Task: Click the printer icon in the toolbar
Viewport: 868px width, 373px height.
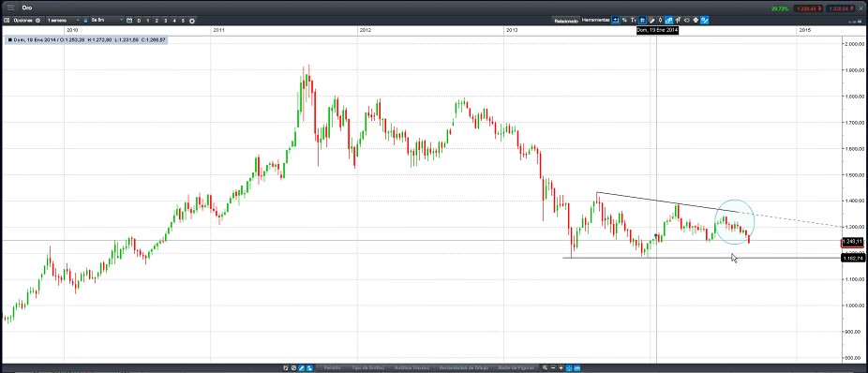Action: 696,20
